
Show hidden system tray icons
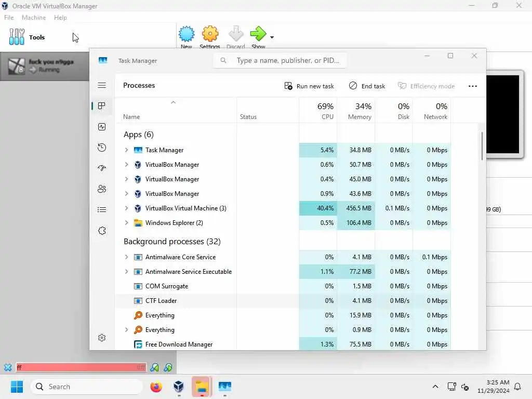435,387
